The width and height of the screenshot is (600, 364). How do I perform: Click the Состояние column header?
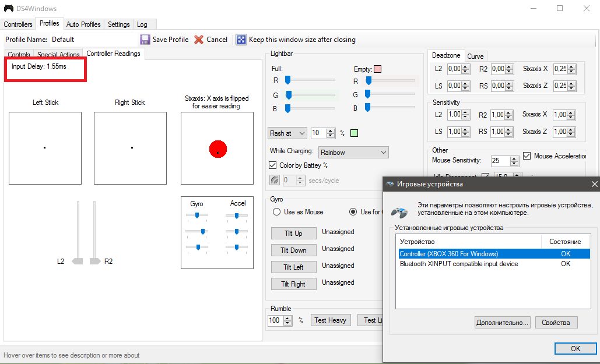click(x=566, y=242)
